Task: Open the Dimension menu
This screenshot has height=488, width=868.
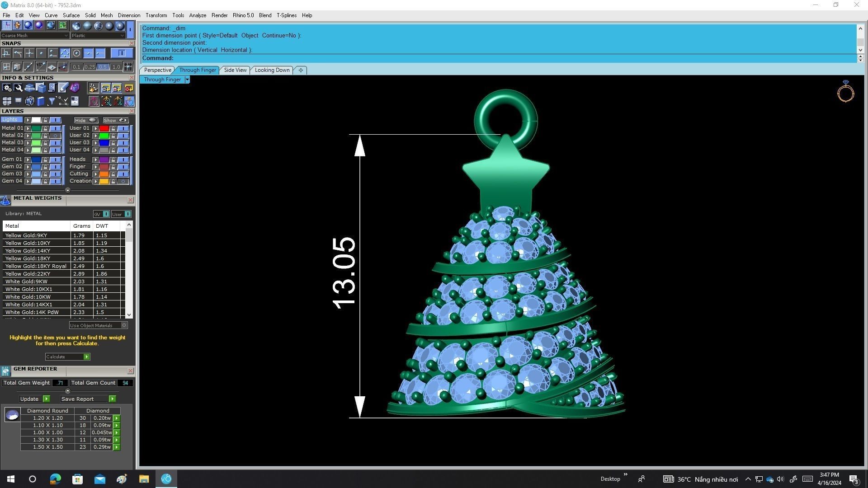Action: (x=129, y=15)
